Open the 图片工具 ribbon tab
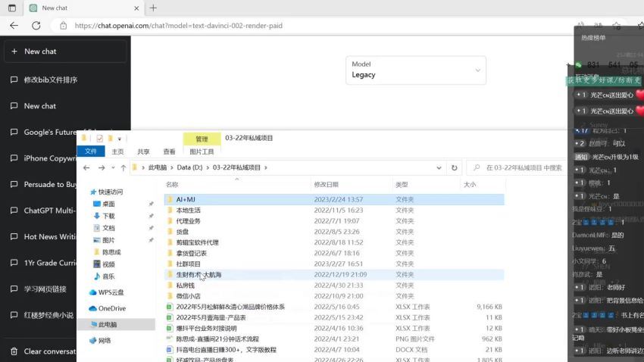 pyautogui.click(x=202, y=151)
